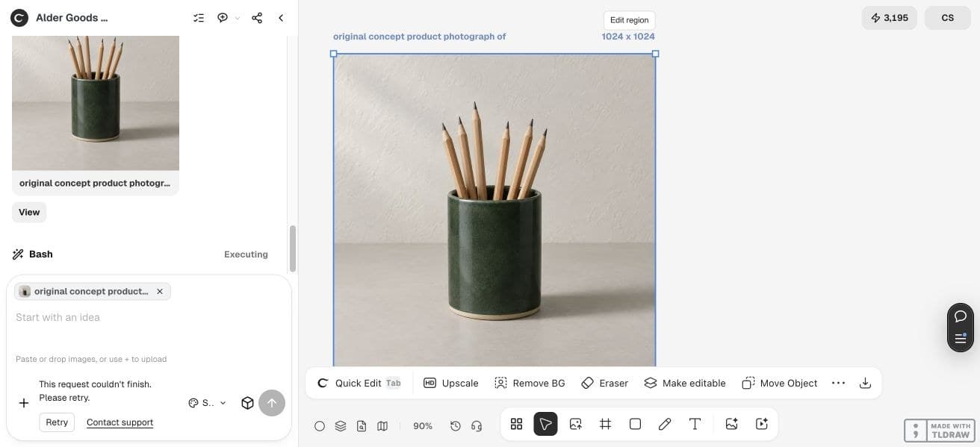Send the prompt with the up-arrow button
The width and height of the screenshot is (980, 447).
pyautogui.click(x=272, y=403)
